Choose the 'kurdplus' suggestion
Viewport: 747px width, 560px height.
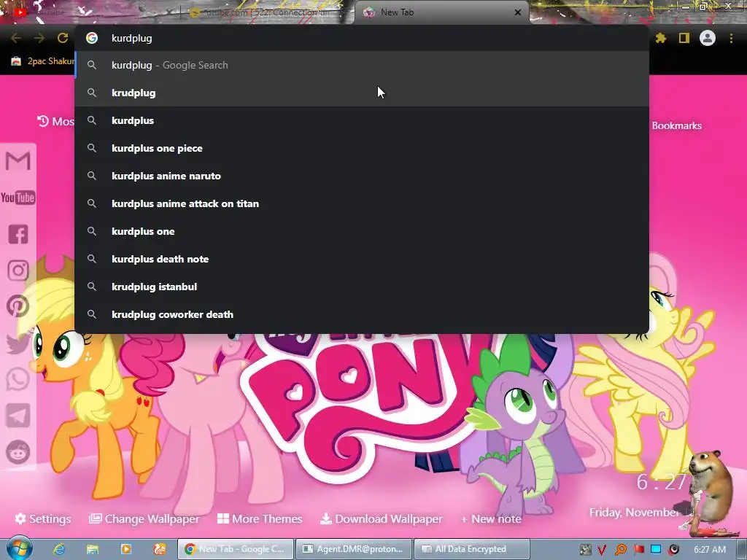(x=362, y=120)
